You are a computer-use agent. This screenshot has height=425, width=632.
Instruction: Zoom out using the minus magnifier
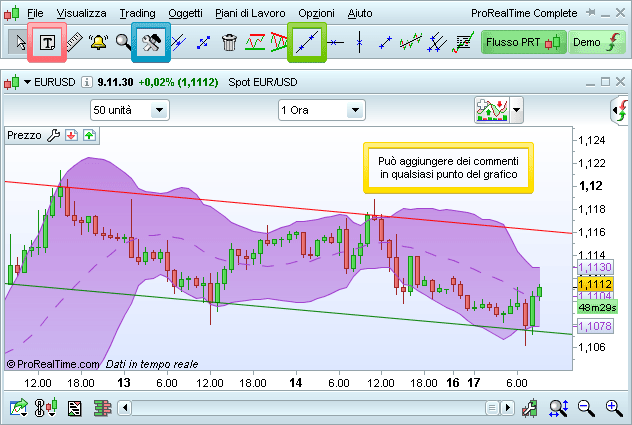(x=587, y=407)
